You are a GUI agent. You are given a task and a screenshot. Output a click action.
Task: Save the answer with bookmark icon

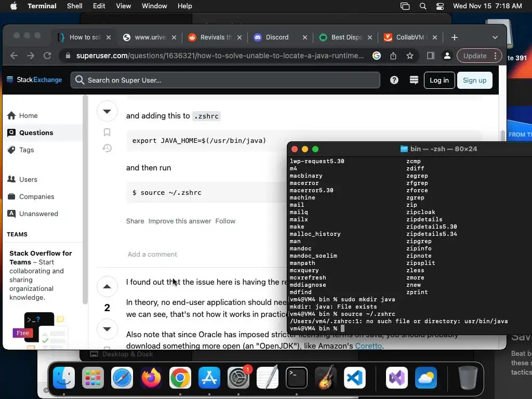[107, 132]
